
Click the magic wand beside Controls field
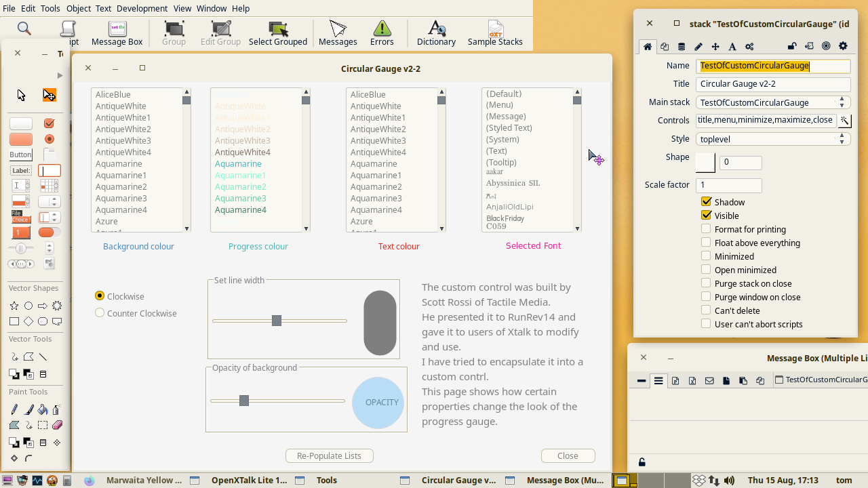click(844, 121)
